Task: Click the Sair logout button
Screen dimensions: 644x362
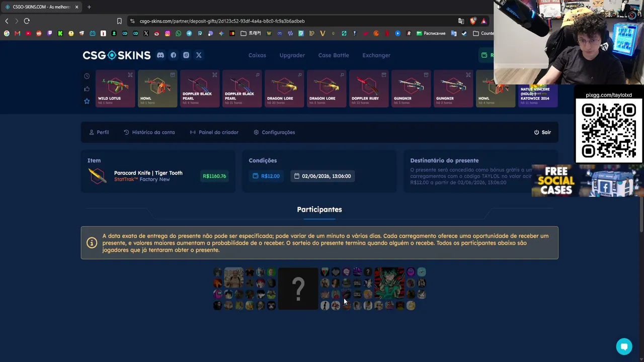Action: 542,132
